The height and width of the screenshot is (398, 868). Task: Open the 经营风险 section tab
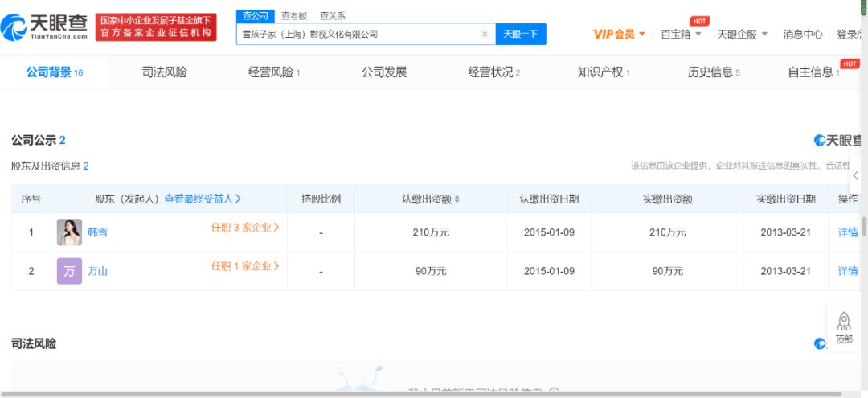click(274, 72)
